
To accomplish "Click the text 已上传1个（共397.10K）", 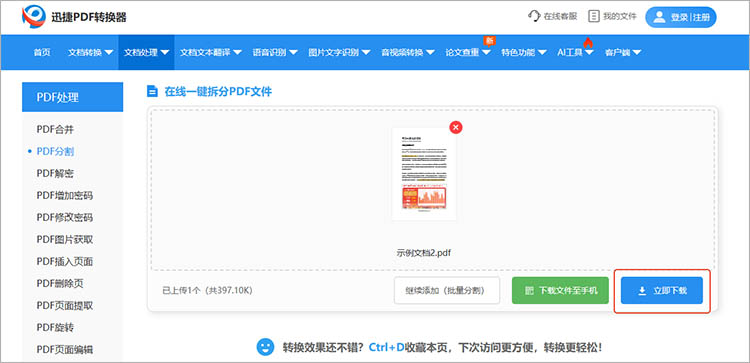I will click(x=208, y=290).
